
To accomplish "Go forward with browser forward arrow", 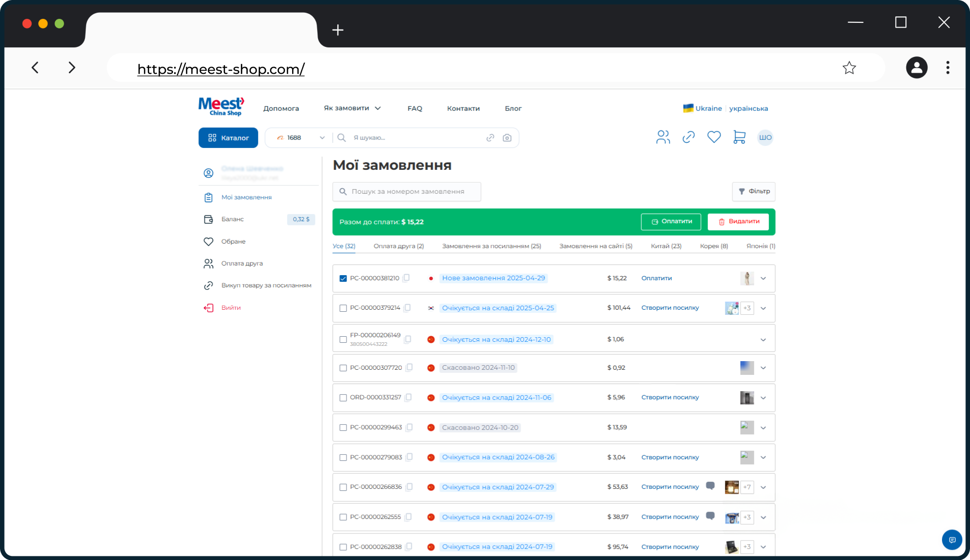I will [72, 68].
